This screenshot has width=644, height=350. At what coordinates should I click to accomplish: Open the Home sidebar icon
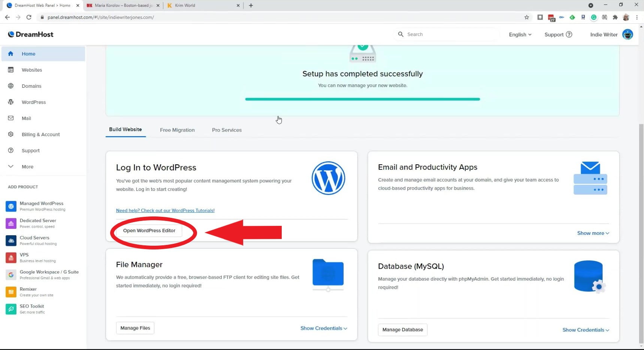click(11, 54)
